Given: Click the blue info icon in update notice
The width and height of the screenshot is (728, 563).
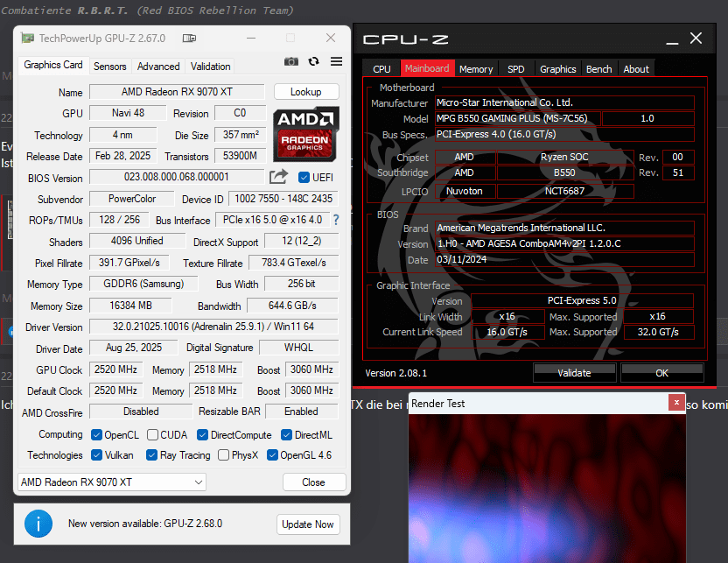Looking at the screenshot, I should point(38,524).
